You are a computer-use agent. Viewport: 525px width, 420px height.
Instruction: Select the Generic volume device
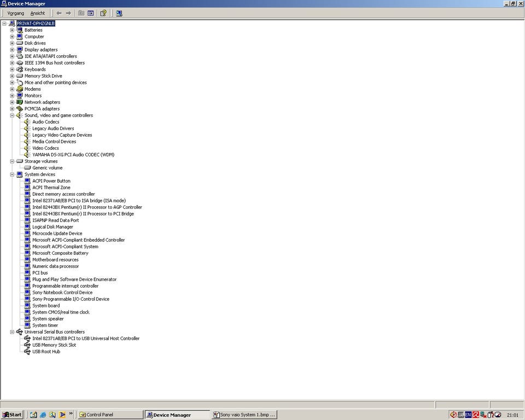coord(47,168)
